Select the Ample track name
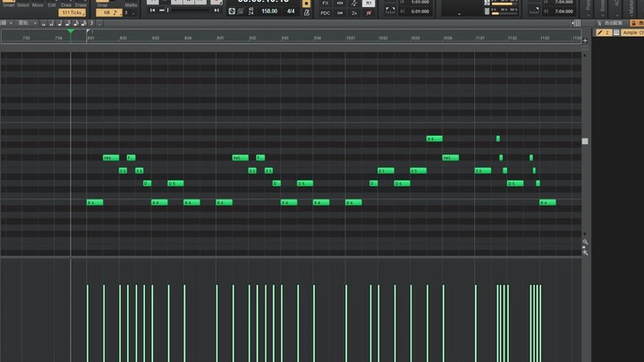Image resolution: width=644 pixels, height=362 pixels. [633, 32]
